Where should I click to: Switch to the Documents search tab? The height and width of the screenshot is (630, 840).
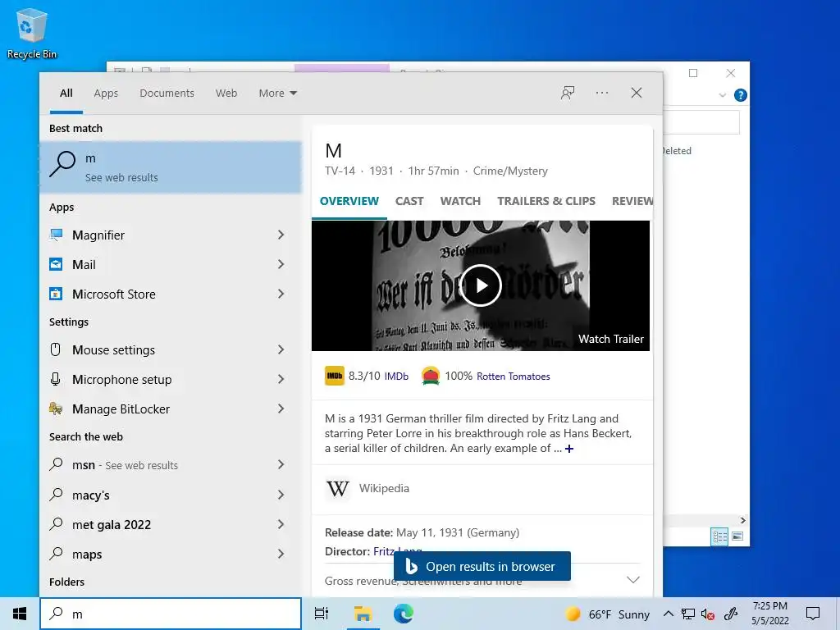(167, 94)
